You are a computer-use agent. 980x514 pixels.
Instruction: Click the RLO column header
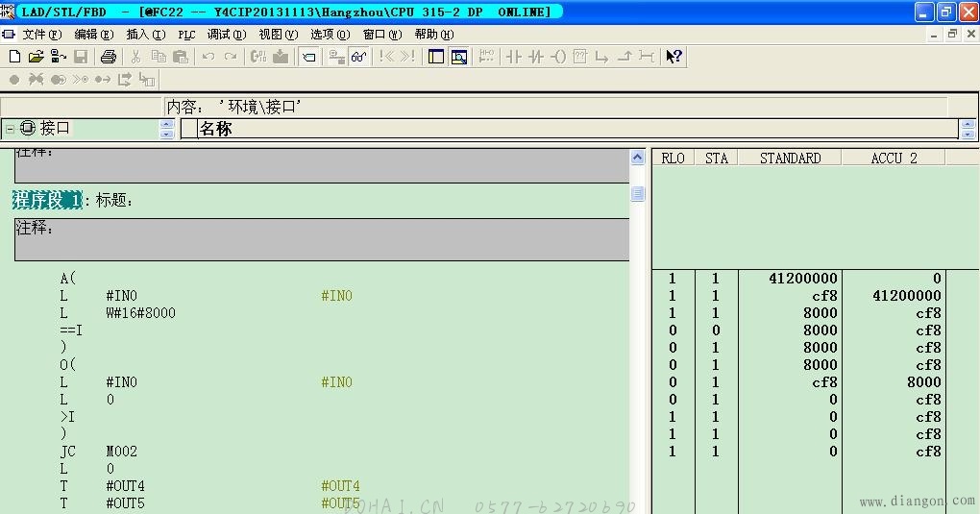[x=674, y=159]
